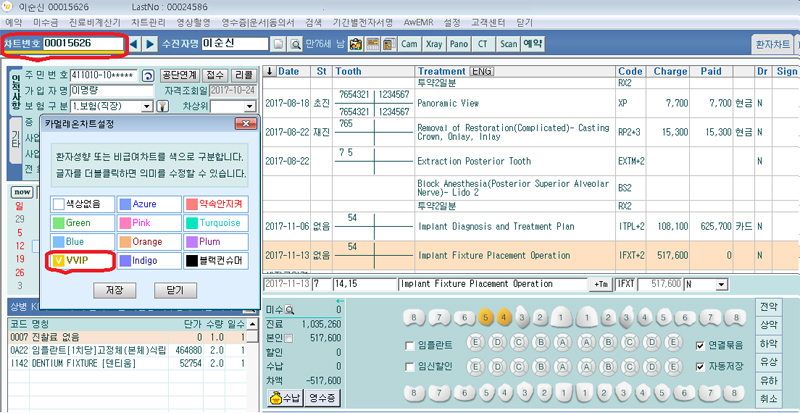Viewport: 800px width, 413px height.
Task: Open the 차트관리 menu
Action: click(148, 20)
